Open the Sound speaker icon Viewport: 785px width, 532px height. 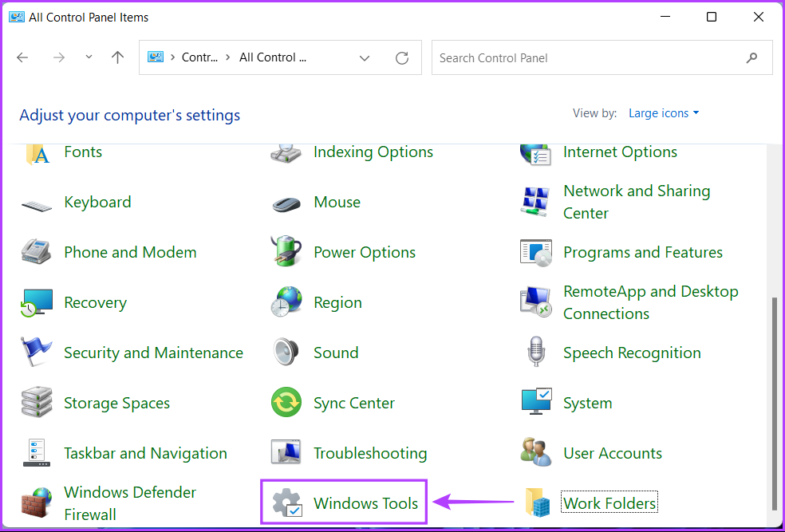(x=286, y=353)
